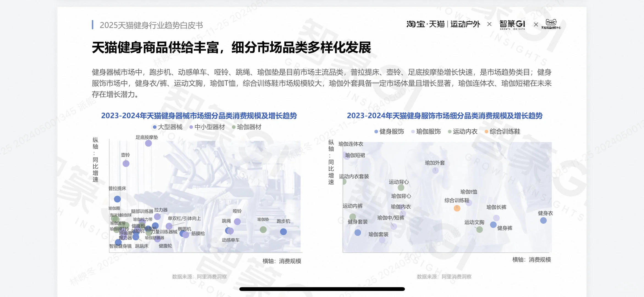Screen dimensions: 644x297
Task: Tap the 健身服饰 legend entry
Action: pyautogui.click(x=389, y=131)
